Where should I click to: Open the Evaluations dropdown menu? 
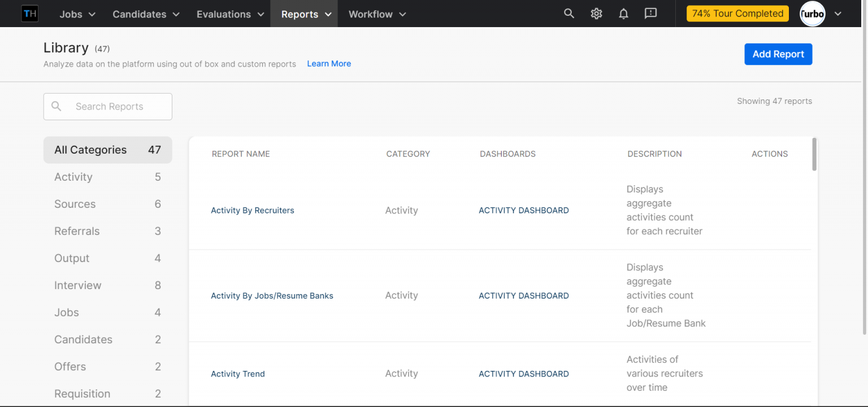pyautogui.click(x=230, y=14)
